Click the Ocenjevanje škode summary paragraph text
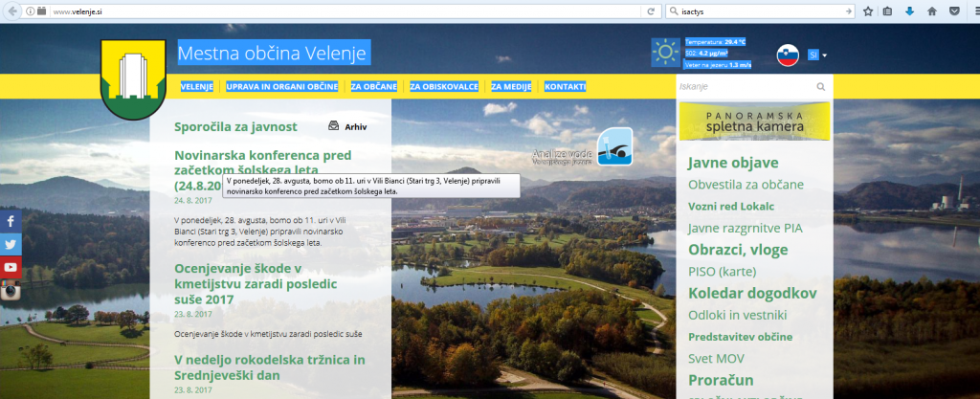980x399 pixels. tap(268, 334)
